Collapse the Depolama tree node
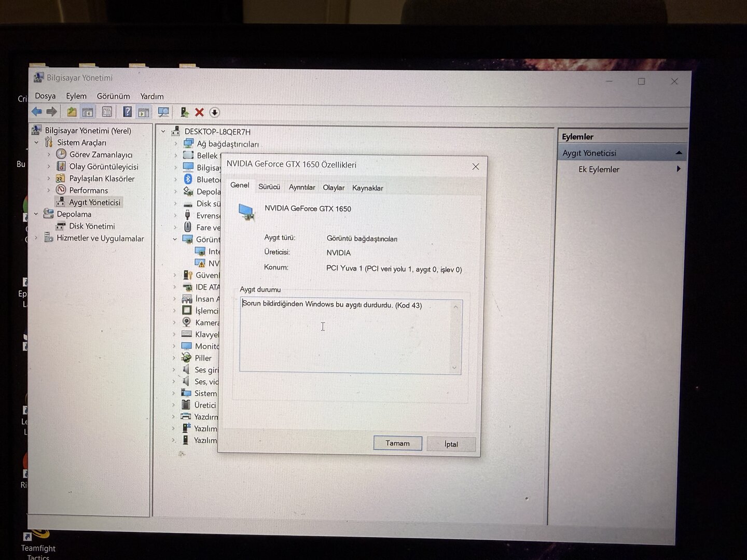This screenshot has width=747, height=560. [x=36, y=214]
